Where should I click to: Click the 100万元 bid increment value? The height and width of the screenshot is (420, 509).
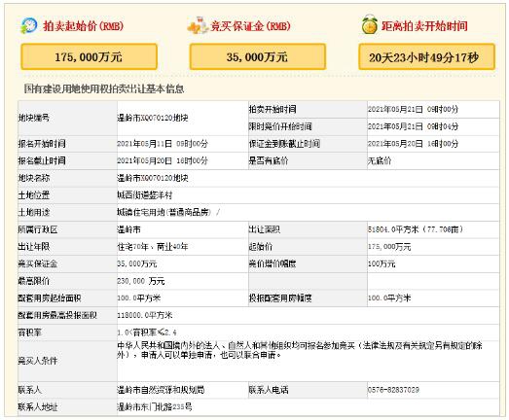coord(382,264)
